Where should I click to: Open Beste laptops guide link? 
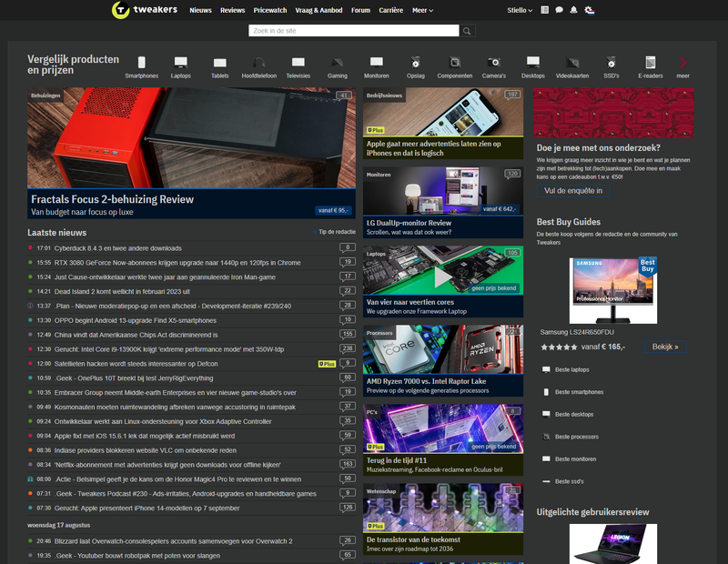pos(572,370)
